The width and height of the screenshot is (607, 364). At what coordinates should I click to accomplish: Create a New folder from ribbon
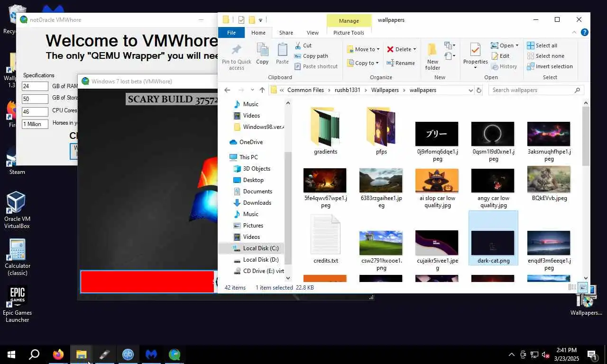click(432, 57)
